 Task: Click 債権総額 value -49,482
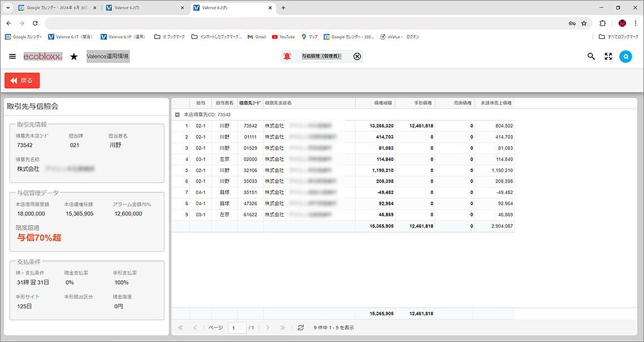384,192
